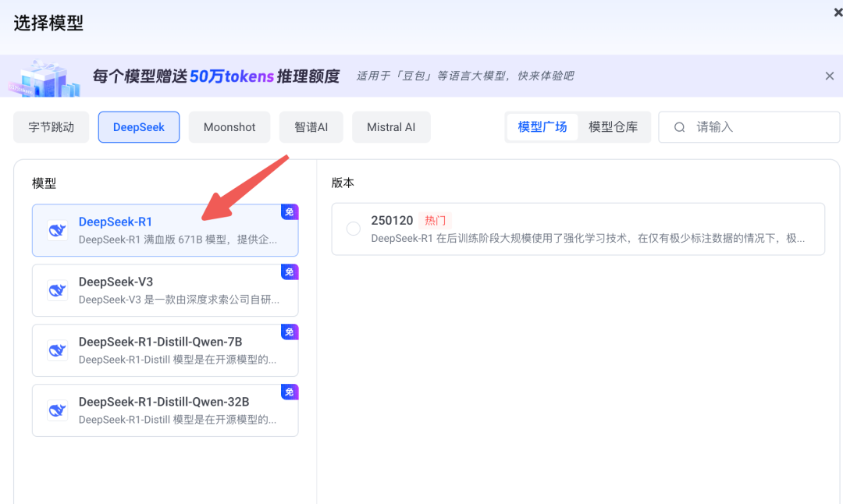Click the free badge on DeepSeek-V3 card

[290, 272]
